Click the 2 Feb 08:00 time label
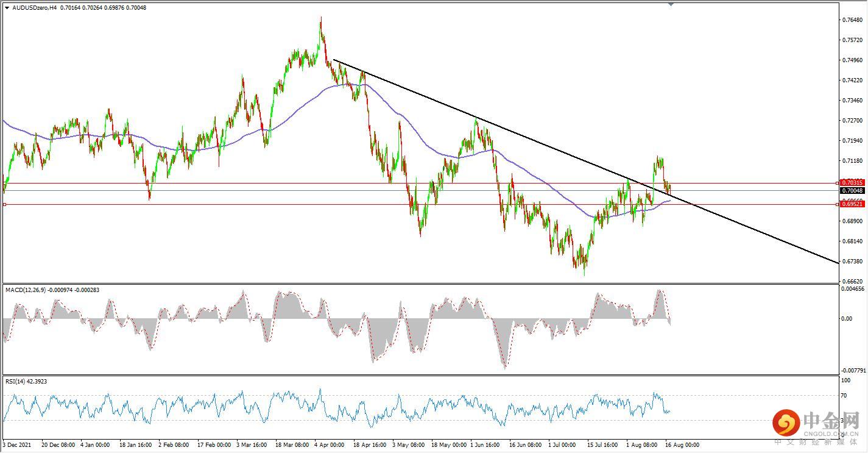The width and height of the screenshot is (868, 453). click(x=174, y=444)
